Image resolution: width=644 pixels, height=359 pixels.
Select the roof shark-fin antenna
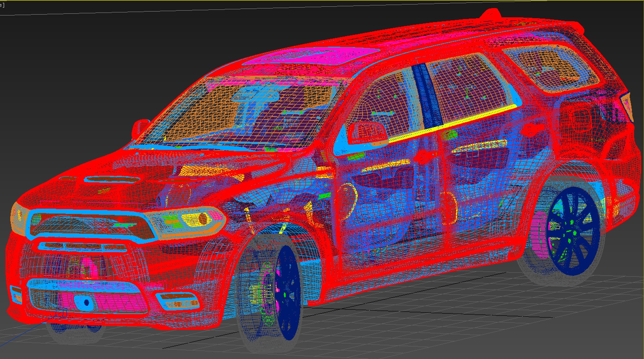[x=491, y=14]
